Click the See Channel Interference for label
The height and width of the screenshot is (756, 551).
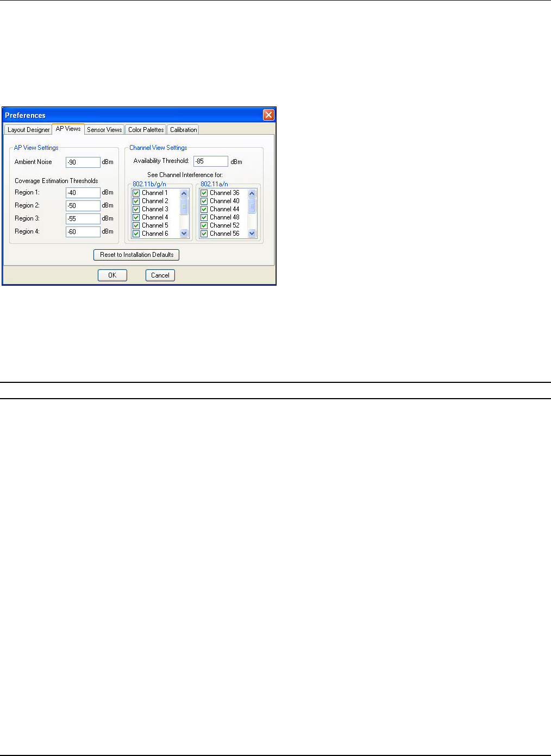(x=185, y=175)
